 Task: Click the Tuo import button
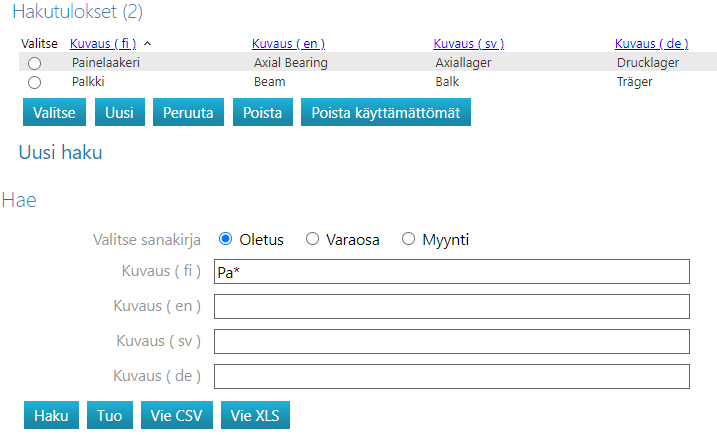pos(110,415)
